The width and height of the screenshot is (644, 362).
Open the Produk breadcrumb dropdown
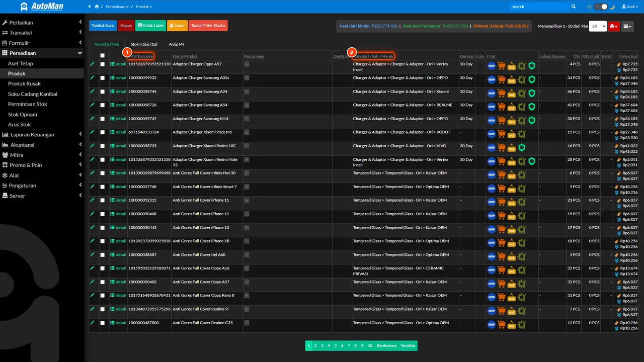point(144,7)
